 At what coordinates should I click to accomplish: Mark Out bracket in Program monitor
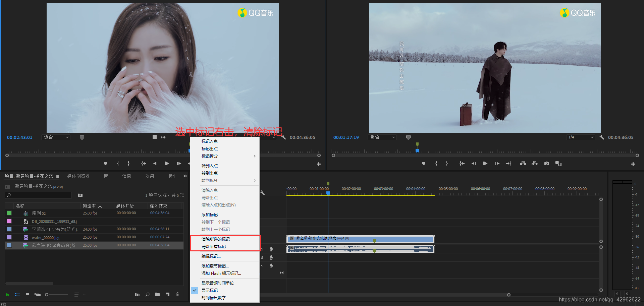[447, 164]
